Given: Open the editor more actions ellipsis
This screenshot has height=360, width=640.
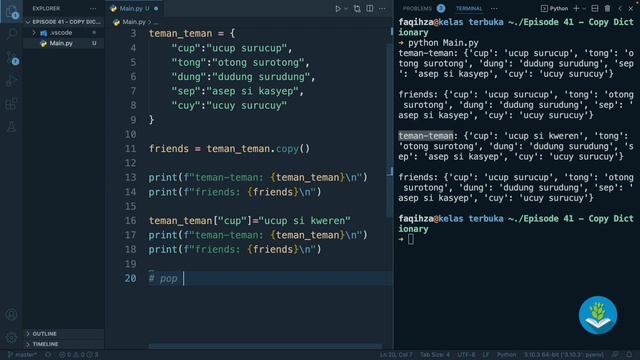Looking at the screenshot, I should coord(382,9).
